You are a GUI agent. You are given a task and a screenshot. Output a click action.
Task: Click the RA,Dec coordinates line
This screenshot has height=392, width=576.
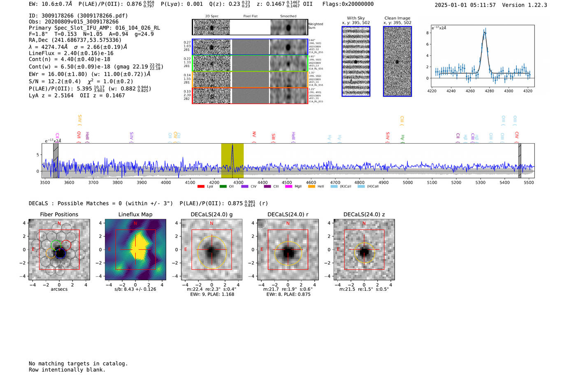[x=75, y=40]
